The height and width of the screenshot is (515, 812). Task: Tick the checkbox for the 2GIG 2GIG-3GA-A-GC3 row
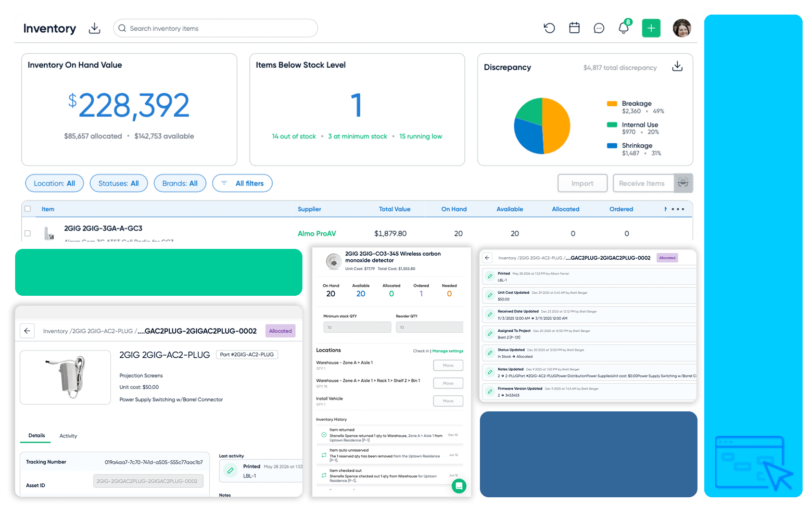(x=28, y=233)
